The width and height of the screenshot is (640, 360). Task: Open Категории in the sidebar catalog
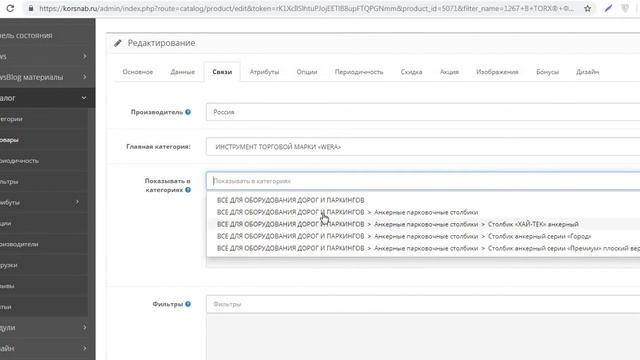click(11, 119)
